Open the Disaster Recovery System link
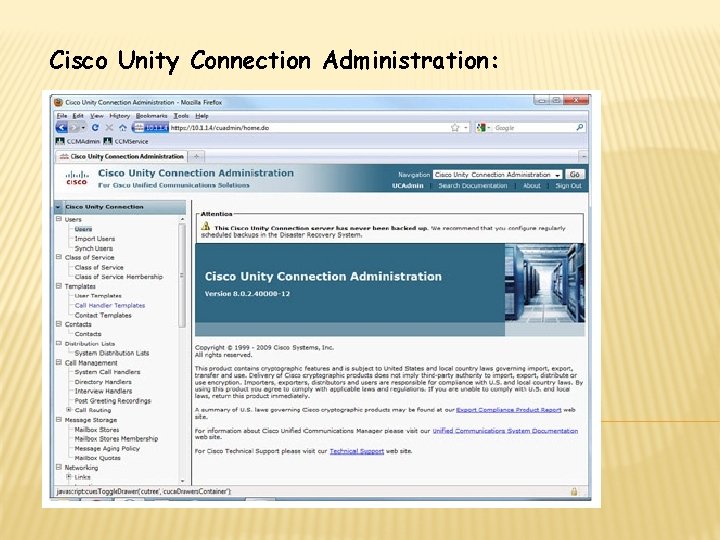Image resolution: width=720 pixels, height=540 pixels. tap(320, 235)
